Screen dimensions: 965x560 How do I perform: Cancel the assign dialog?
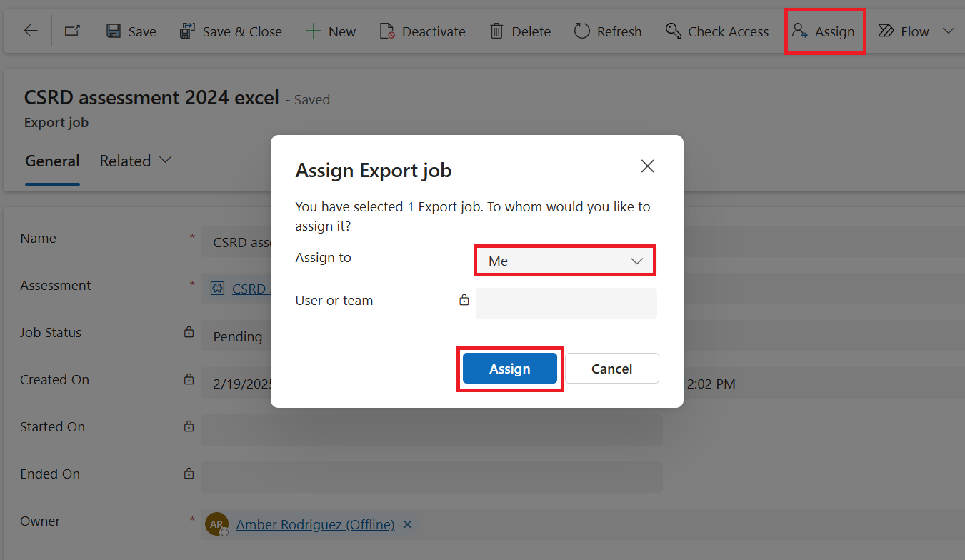coord(612,369)
